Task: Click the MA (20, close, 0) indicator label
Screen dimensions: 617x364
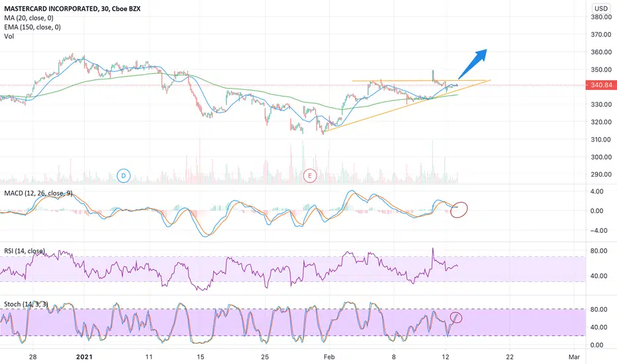Action: (28, 18)
